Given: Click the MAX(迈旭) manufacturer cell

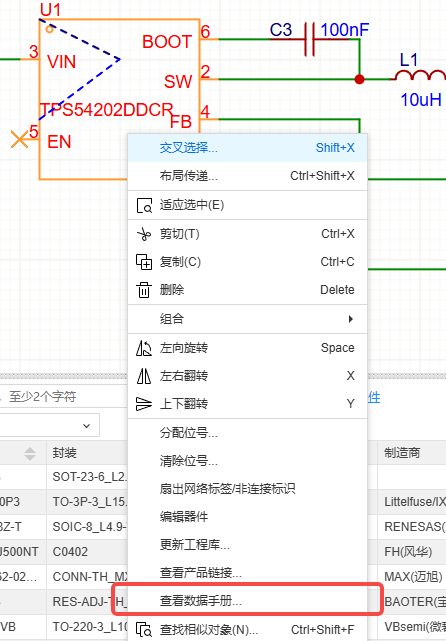Looking at the screenshot, I should [x=412, y=576].
